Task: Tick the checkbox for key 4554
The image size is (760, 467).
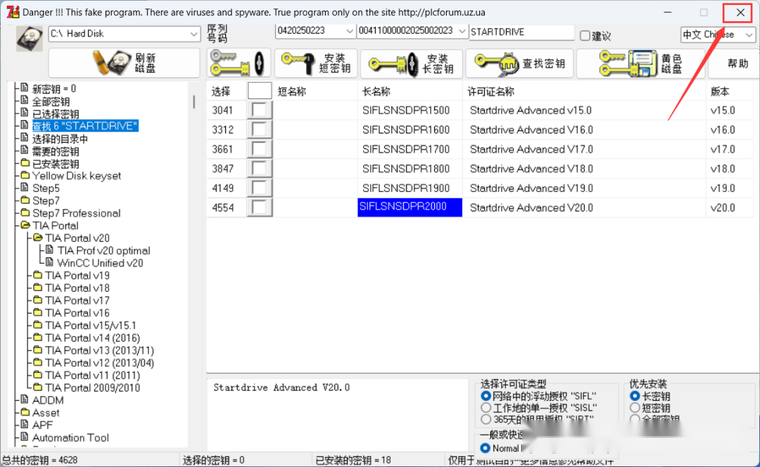Action: (260, 207)
